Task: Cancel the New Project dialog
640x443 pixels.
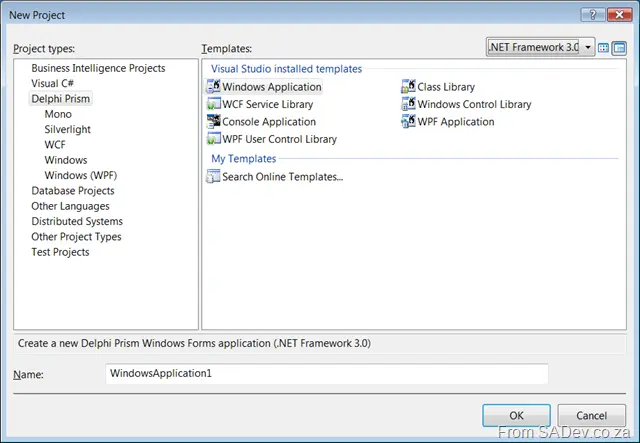Action: [x=591, y=416]
